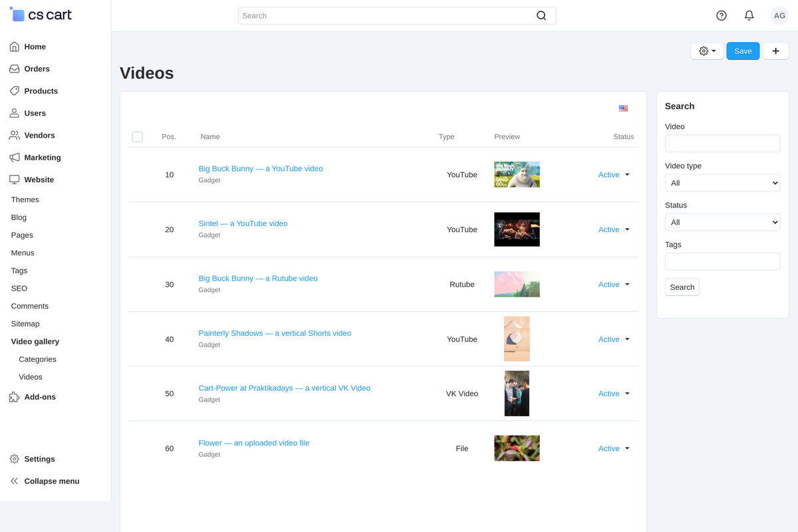Open Tags in Website submenu
The width and height of the screenshot is (798, 532).
point(19,271)
